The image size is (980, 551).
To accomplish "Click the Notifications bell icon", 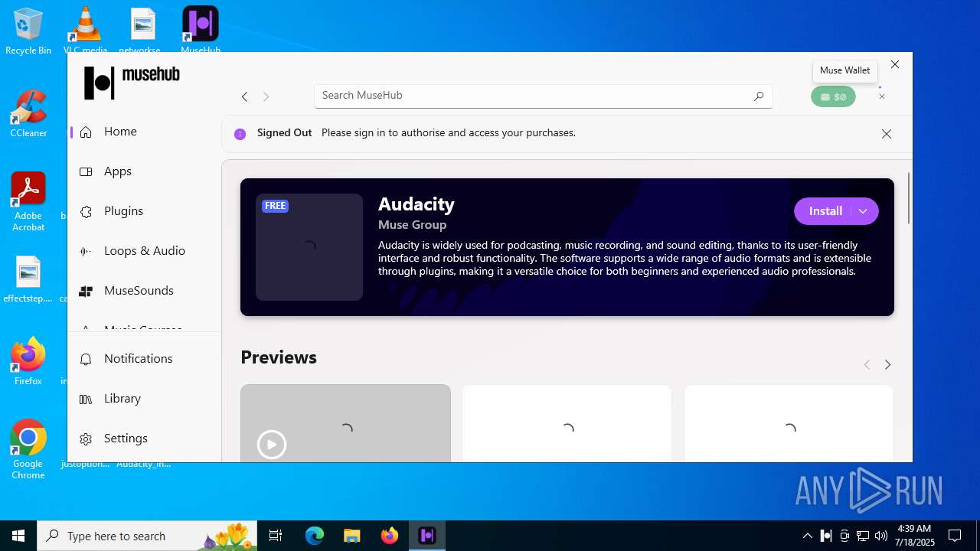I will tap(86, 359).
